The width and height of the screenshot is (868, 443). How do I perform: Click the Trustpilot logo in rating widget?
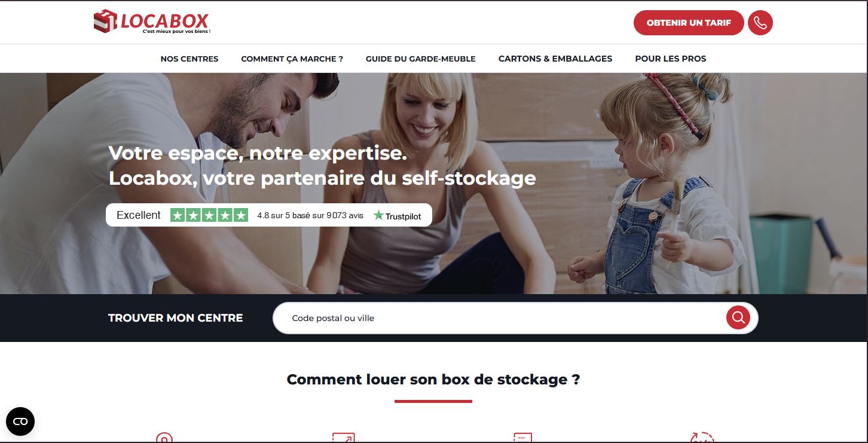[x=398, y=216]
